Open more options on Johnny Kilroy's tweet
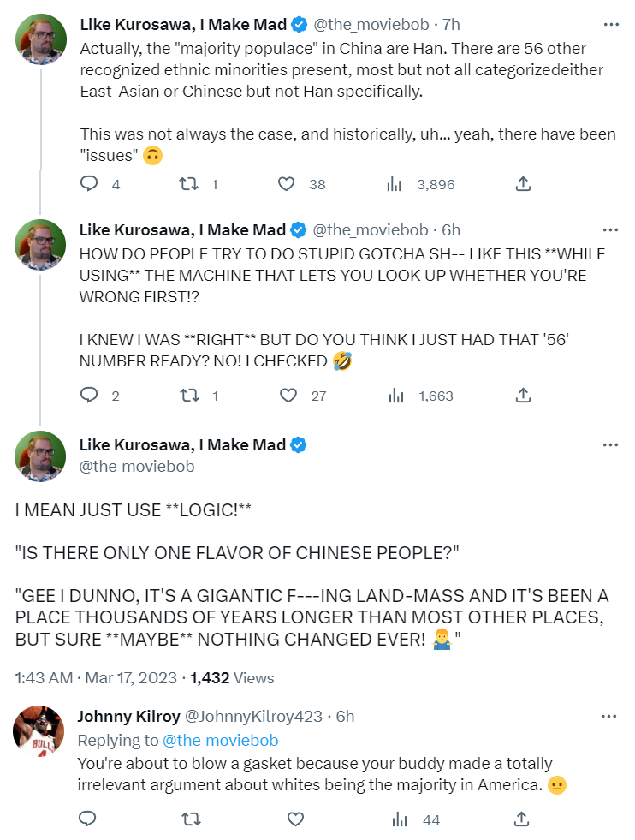Screen dimensions: 635x840 click(x=610, y=716)
